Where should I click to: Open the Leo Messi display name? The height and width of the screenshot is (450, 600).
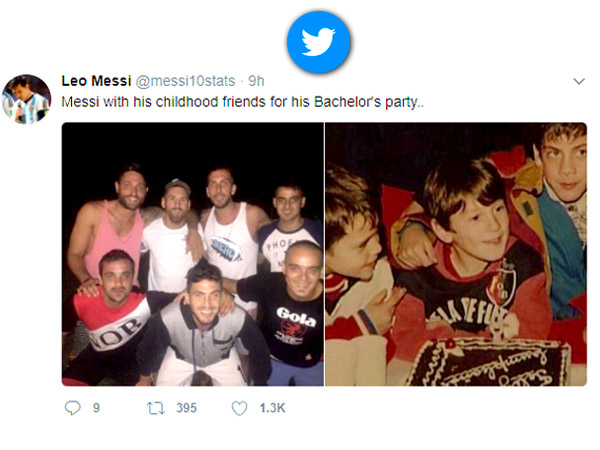[x=96, y=81]
